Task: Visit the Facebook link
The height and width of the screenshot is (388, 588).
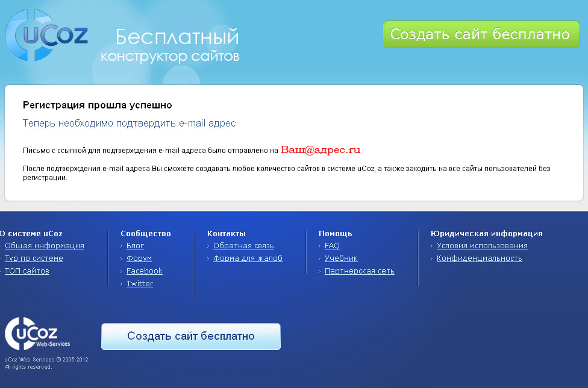Action: point(145,271)
